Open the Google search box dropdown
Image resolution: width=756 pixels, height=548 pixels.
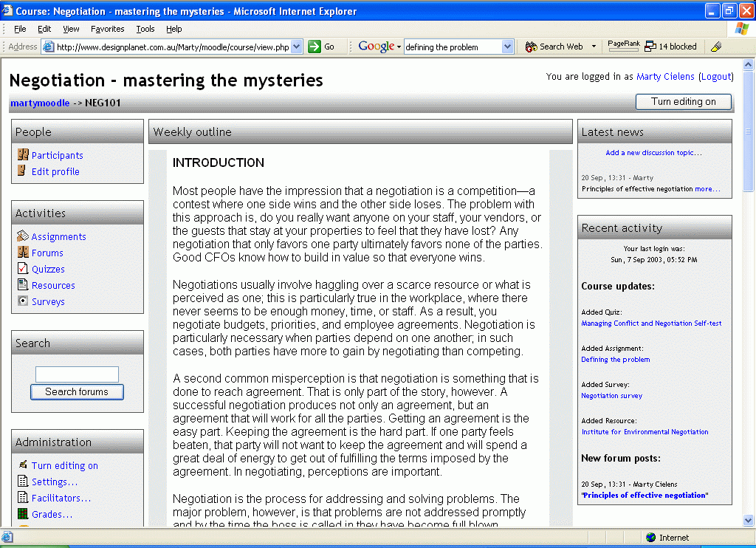507,47
